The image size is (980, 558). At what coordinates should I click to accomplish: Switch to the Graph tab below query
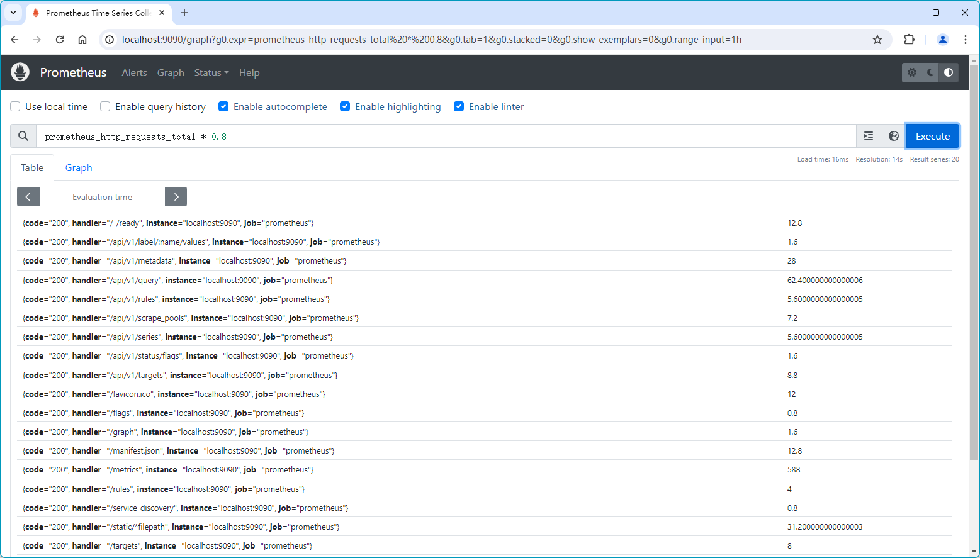coord(79,167)
